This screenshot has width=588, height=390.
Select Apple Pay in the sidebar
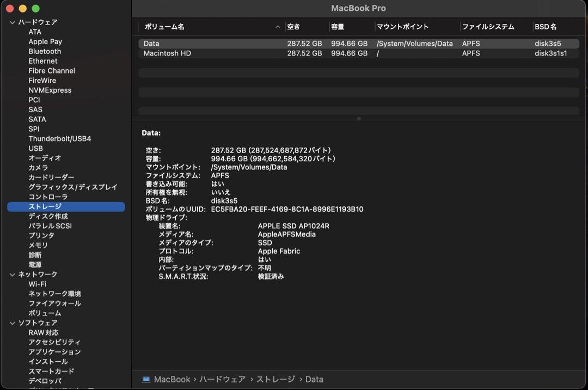[x=45, y=41]
